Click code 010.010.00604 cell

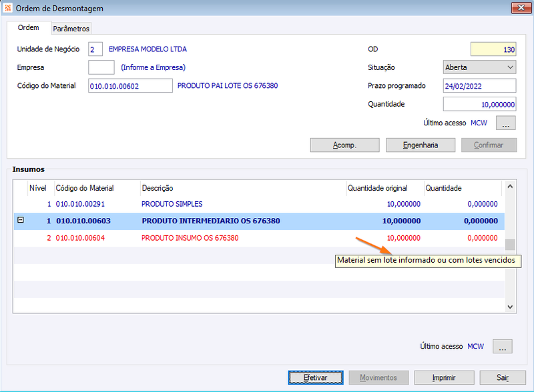[80, 238]
